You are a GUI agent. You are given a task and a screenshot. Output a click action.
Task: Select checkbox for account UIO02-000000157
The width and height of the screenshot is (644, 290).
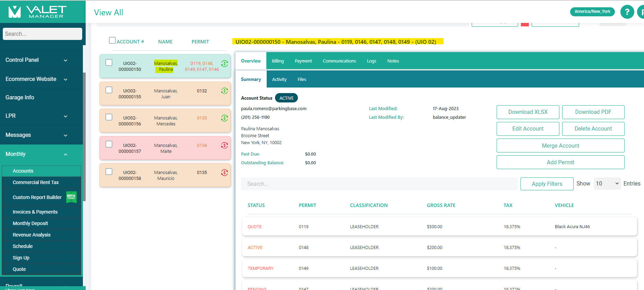click(109, 144)
